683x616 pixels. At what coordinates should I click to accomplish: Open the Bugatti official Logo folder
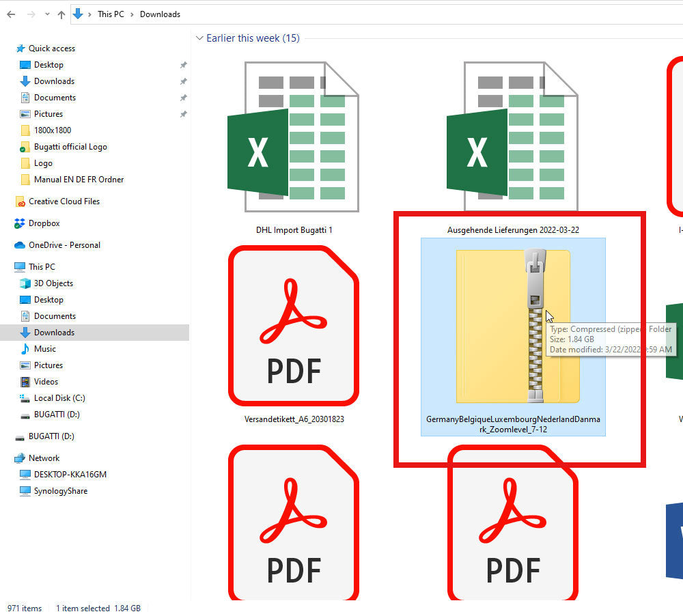click(70, 147)
